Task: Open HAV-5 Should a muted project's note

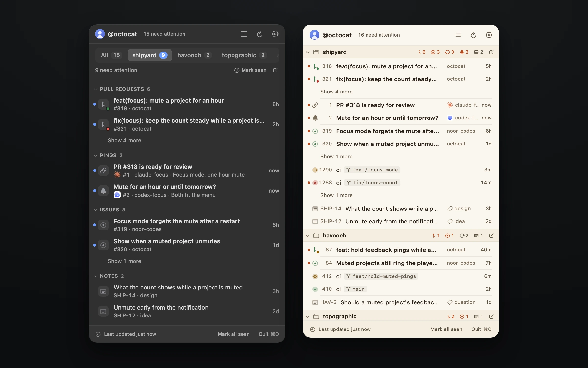Action: 401,302
